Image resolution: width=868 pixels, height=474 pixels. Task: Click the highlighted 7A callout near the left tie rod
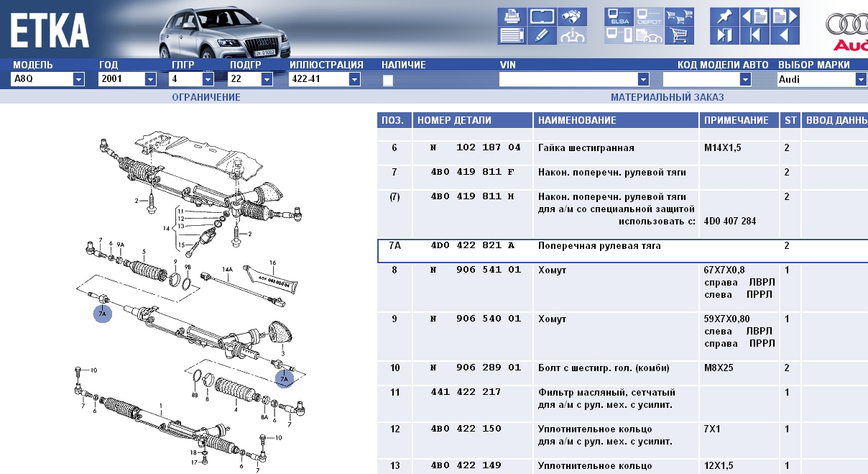[x=102, y=314]
